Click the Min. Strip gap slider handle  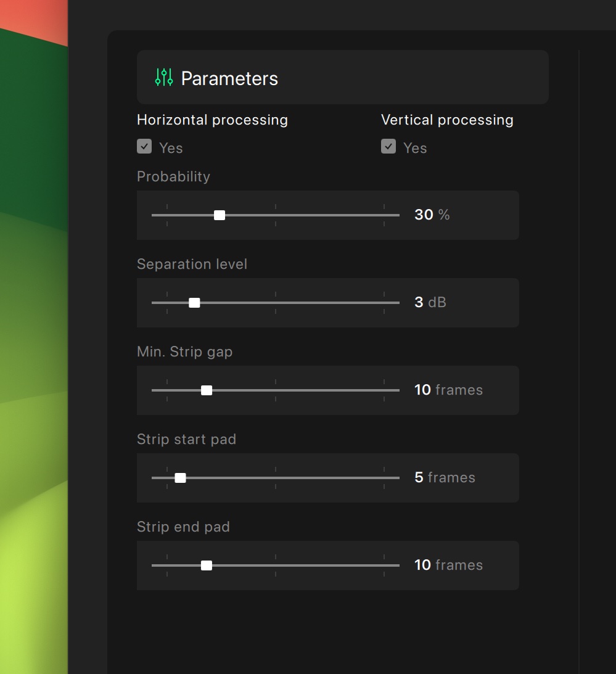[x=207, y=390]
